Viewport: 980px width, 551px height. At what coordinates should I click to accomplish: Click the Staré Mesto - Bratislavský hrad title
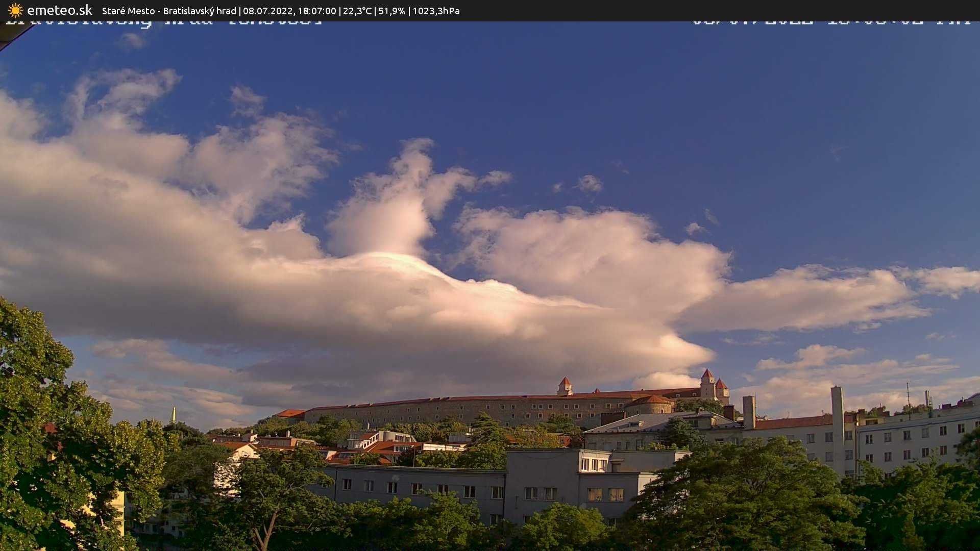point(169,11)
